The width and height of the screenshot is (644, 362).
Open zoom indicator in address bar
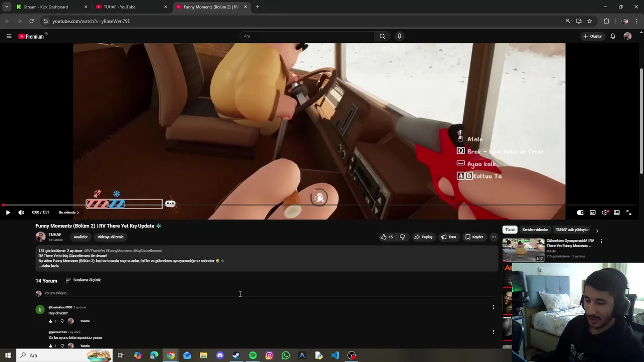(x=568, y=21)
